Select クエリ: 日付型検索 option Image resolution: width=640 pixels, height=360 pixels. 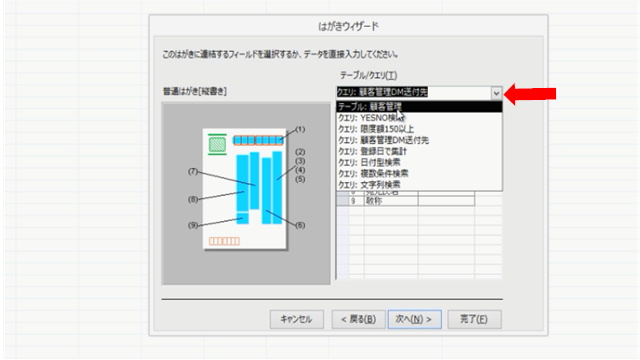419,162
